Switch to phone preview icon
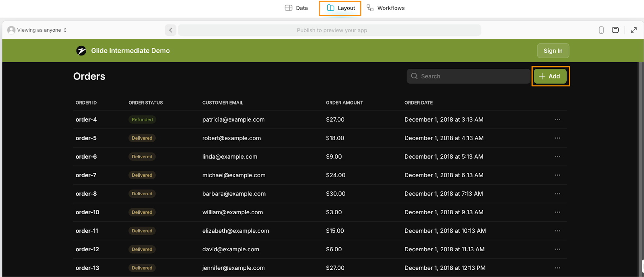The width and height of the screenshot is (644, 277). click(x=601, y=30)
